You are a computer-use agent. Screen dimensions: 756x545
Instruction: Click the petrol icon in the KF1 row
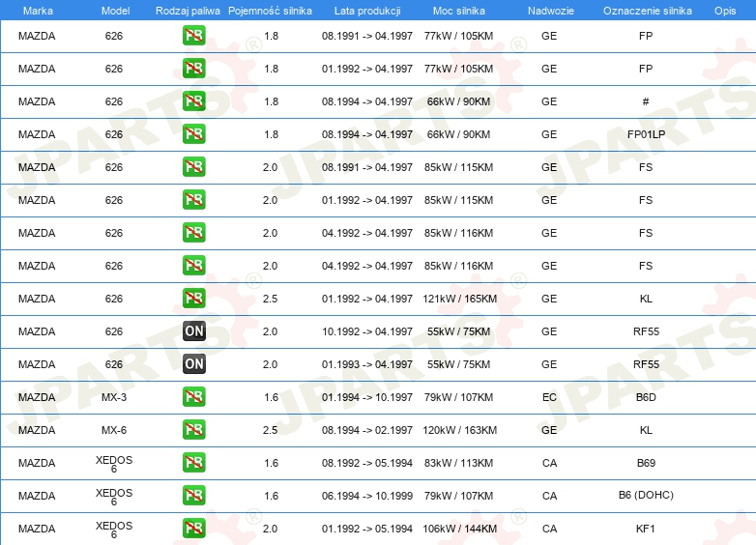tap(193, 528)
